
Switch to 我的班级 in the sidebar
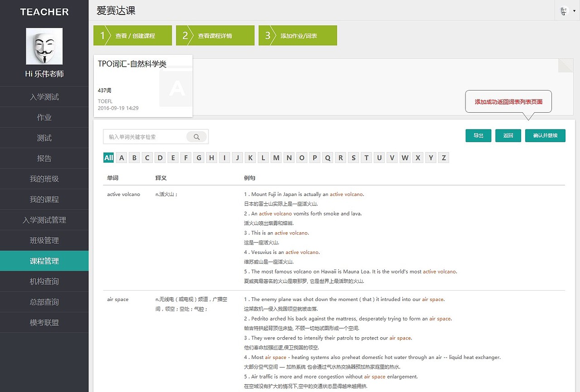[44, 179]
